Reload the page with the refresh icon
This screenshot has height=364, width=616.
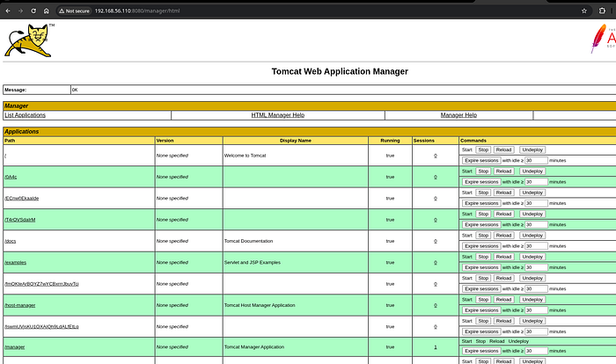33,11
